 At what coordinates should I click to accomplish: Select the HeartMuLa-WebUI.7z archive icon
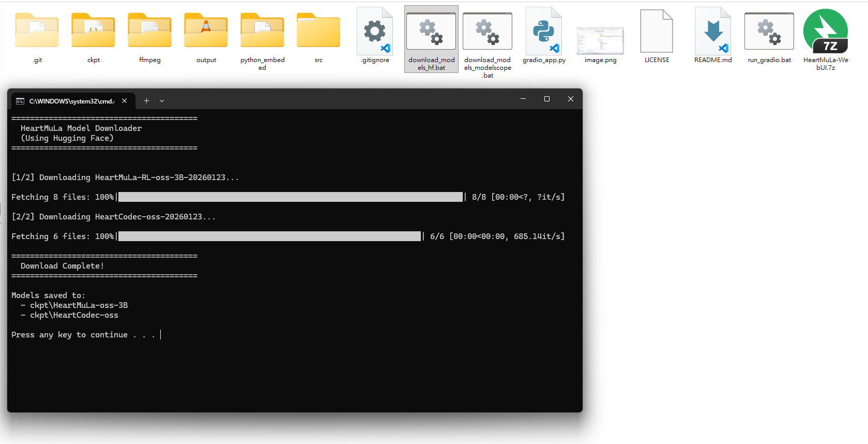(x=826, y=31)
